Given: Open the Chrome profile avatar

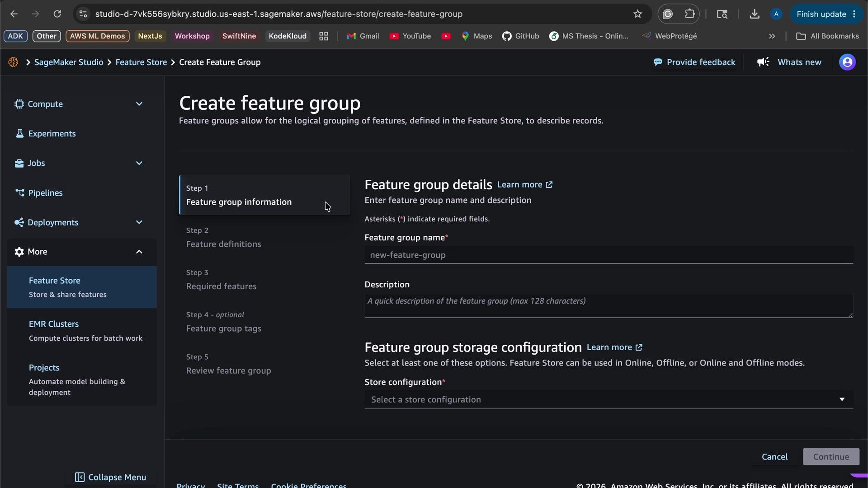Looking at the screenshot, I should click(776, 14).
